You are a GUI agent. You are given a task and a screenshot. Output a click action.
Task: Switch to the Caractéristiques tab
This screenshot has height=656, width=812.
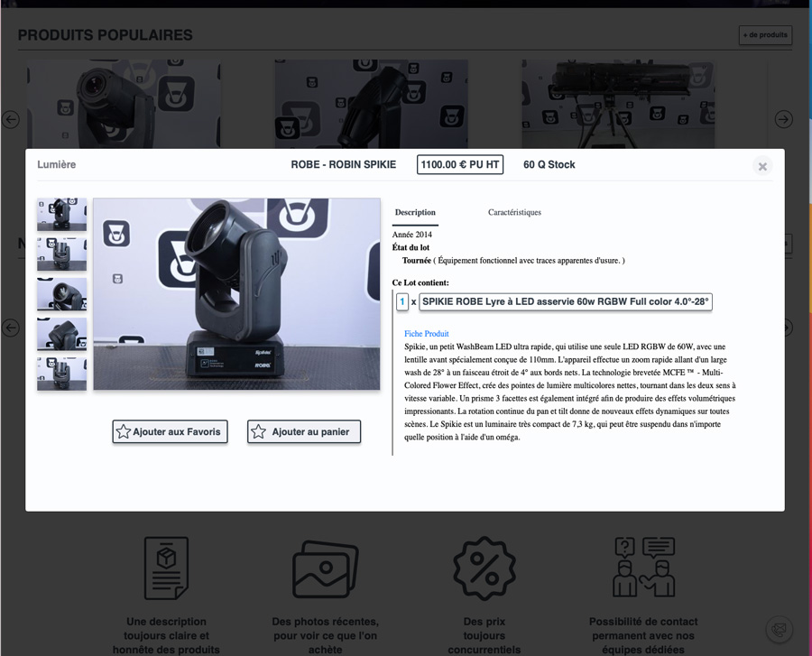(514, 212)
